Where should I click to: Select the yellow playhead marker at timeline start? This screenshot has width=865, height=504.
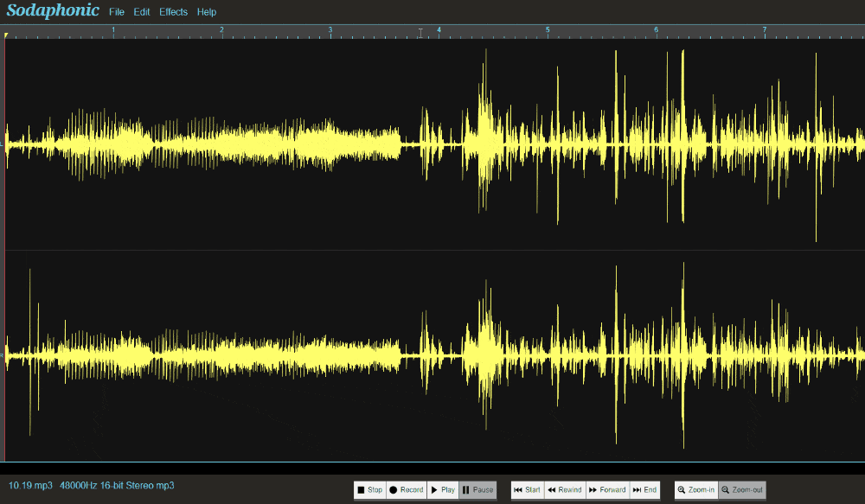(x=6, y=35)
